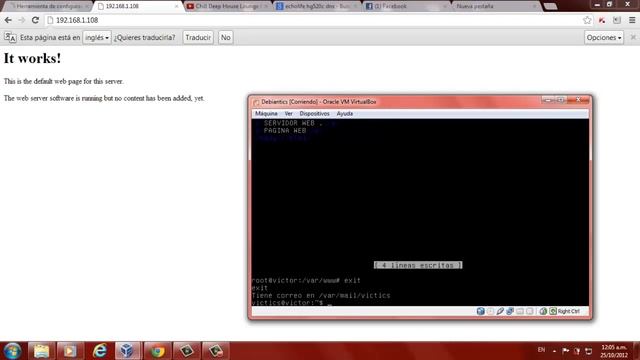Open the Dispositivos menu in VirtualBox
This screenshot has height=360, width=640.
(314, 113)
